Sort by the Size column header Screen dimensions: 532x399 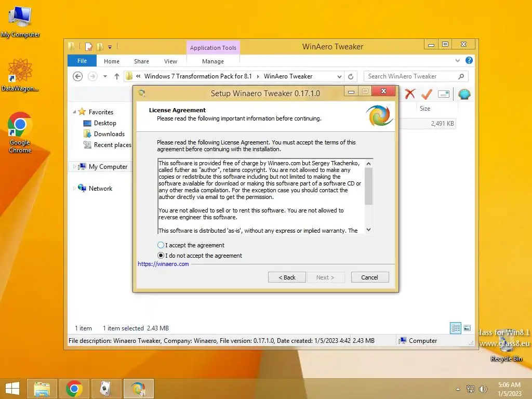click(x=425, y=109)
